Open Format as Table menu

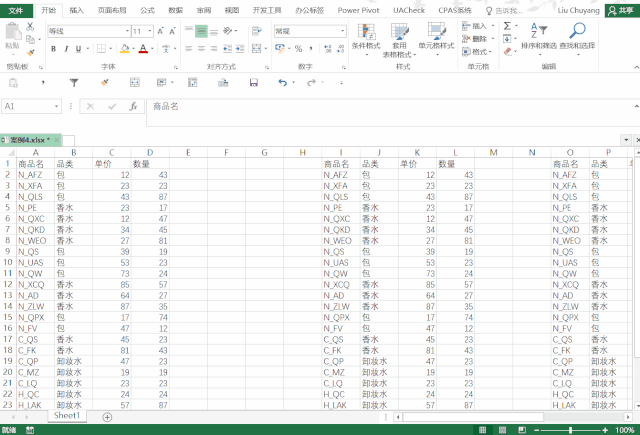[x=399, y=40]
